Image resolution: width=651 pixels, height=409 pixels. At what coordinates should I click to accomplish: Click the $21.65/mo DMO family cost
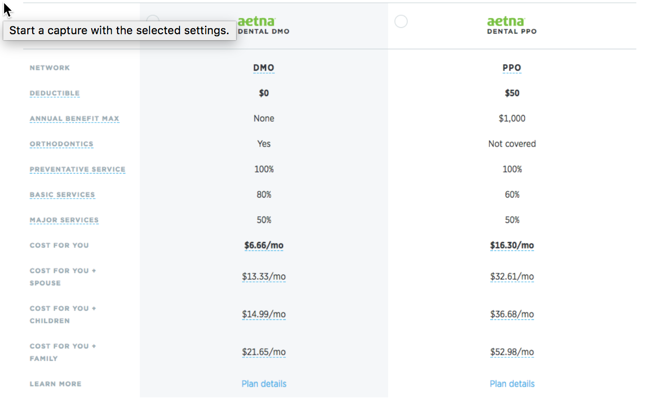coord(264,352)
